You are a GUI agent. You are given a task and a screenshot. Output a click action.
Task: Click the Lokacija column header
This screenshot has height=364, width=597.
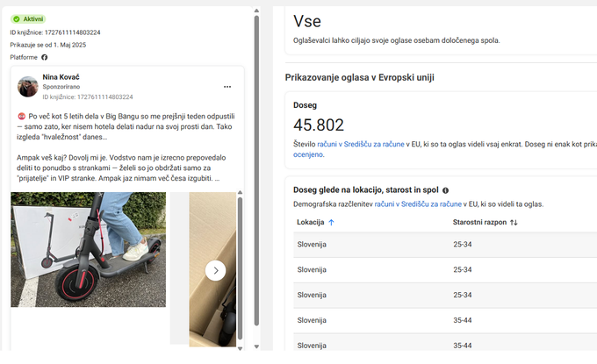310,222
